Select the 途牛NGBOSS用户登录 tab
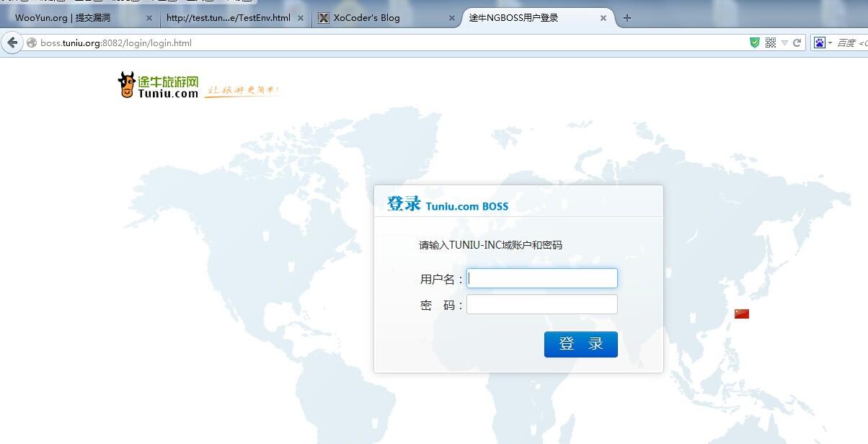This screenshot has width=868, height=444. 537,18
